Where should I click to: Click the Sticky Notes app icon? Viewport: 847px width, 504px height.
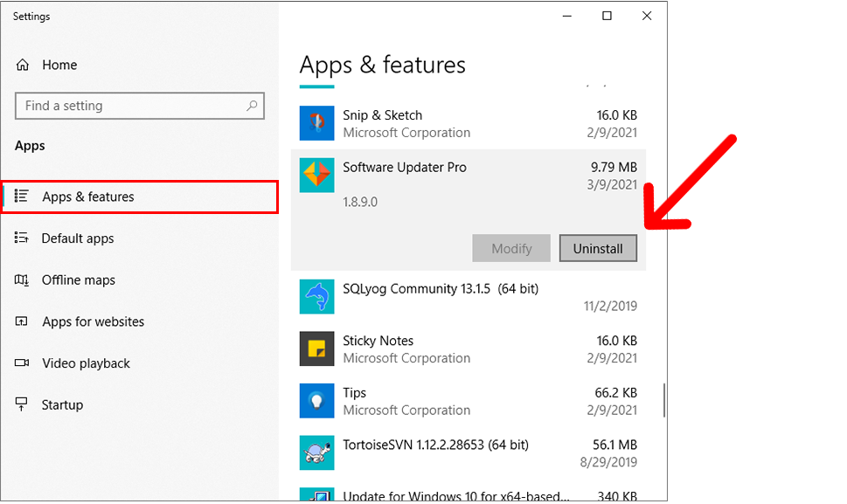[316, 349]
